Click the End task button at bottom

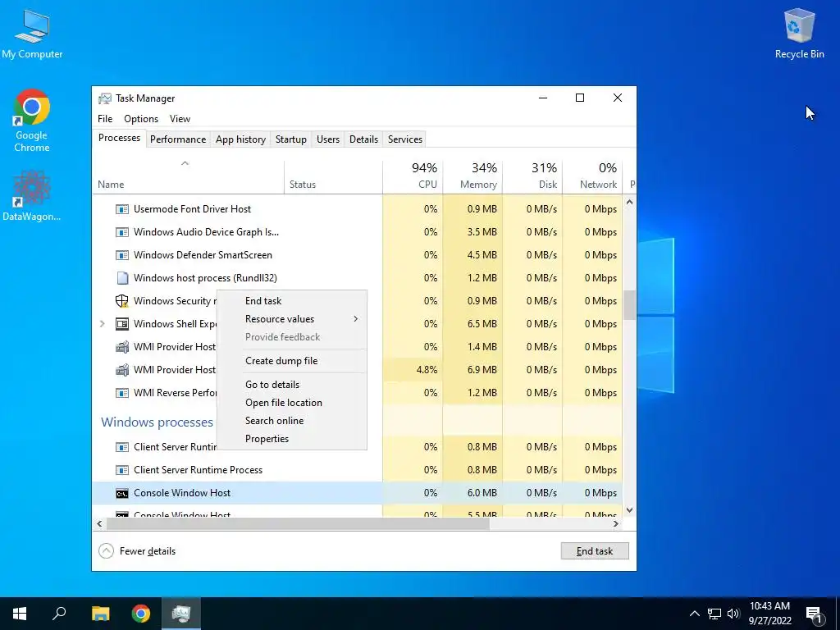595,551
